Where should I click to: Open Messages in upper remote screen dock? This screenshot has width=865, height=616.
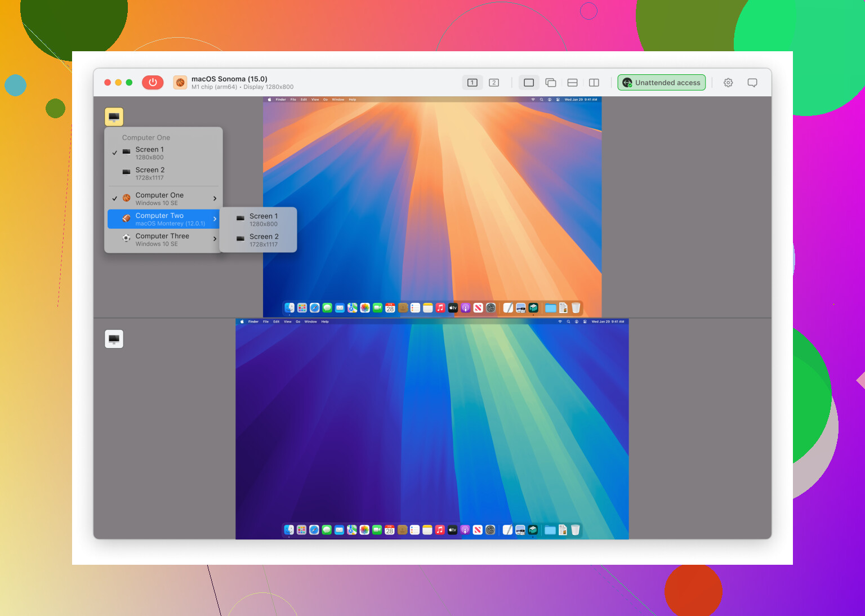(x=327, y=307)
